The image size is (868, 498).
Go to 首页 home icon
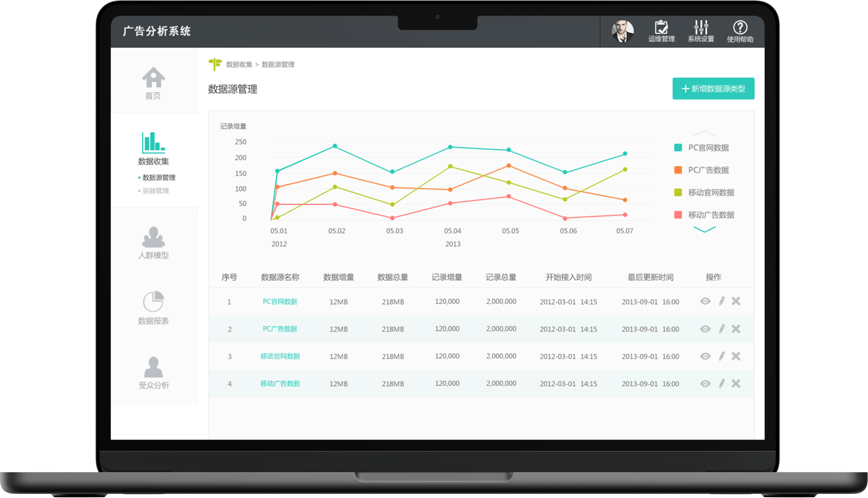pos(153,78)
